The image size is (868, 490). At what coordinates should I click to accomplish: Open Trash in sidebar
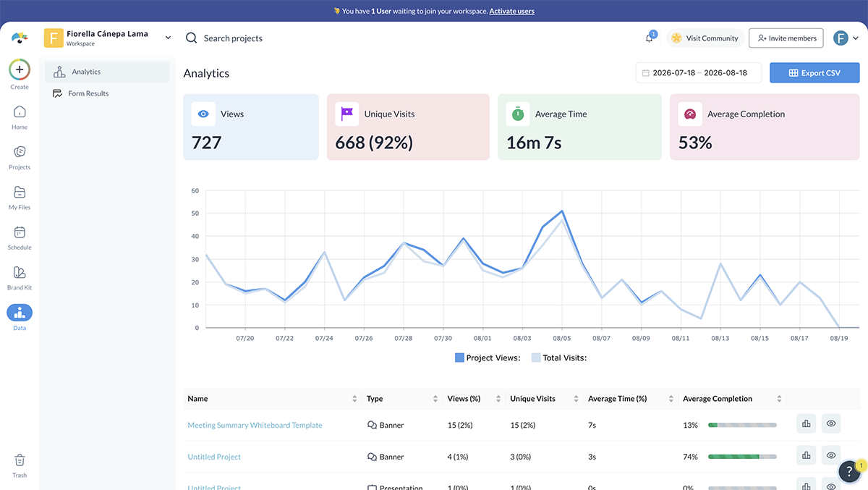click(x=20, y=465)
